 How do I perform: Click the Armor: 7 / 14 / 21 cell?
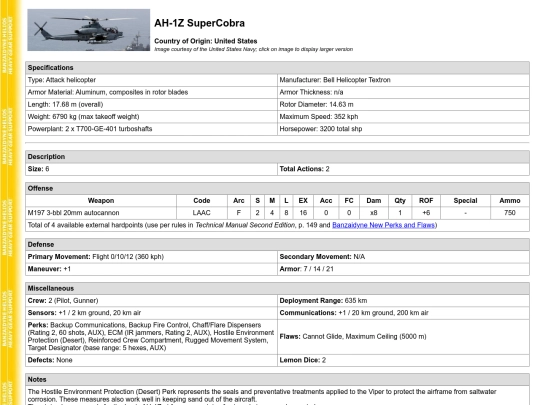click(403, 269)
